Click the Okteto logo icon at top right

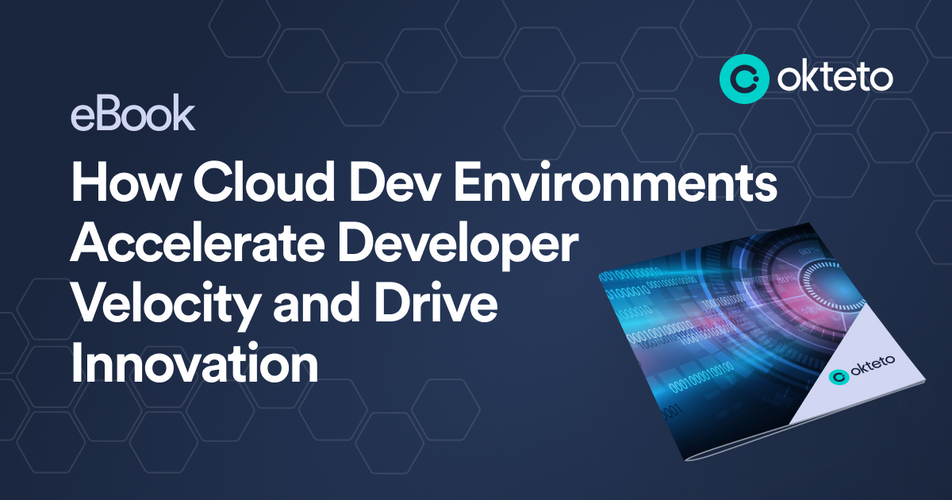744,78
